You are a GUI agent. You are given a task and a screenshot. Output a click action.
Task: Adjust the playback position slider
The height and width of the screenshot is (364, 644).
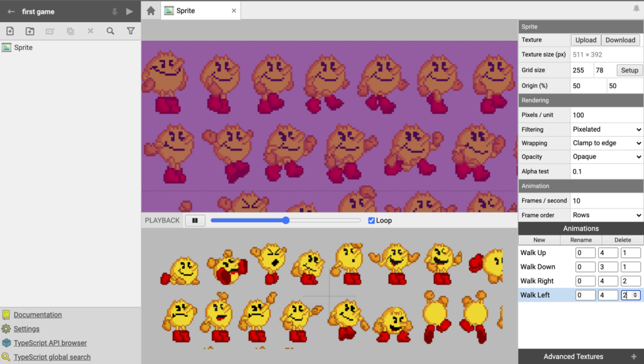click(x=286, y=220)
